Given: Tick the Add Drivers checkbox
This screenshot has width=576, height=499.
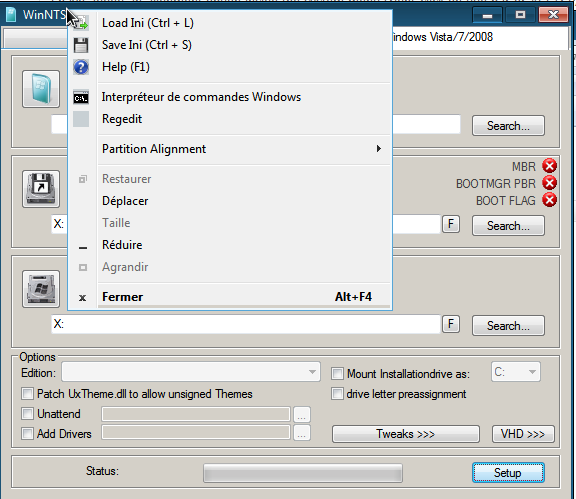Looking at the screenshot, I should (x=27, y=434).
